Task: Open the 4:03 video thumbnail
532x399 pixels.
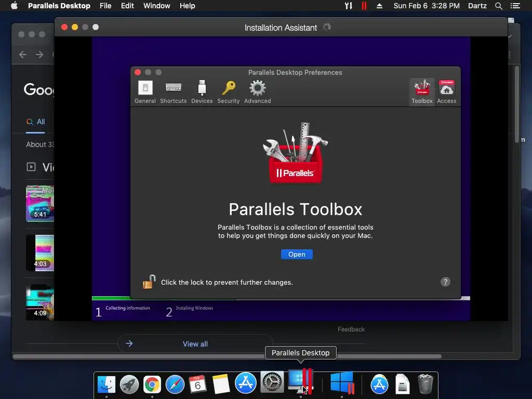Action: (39, 253)
